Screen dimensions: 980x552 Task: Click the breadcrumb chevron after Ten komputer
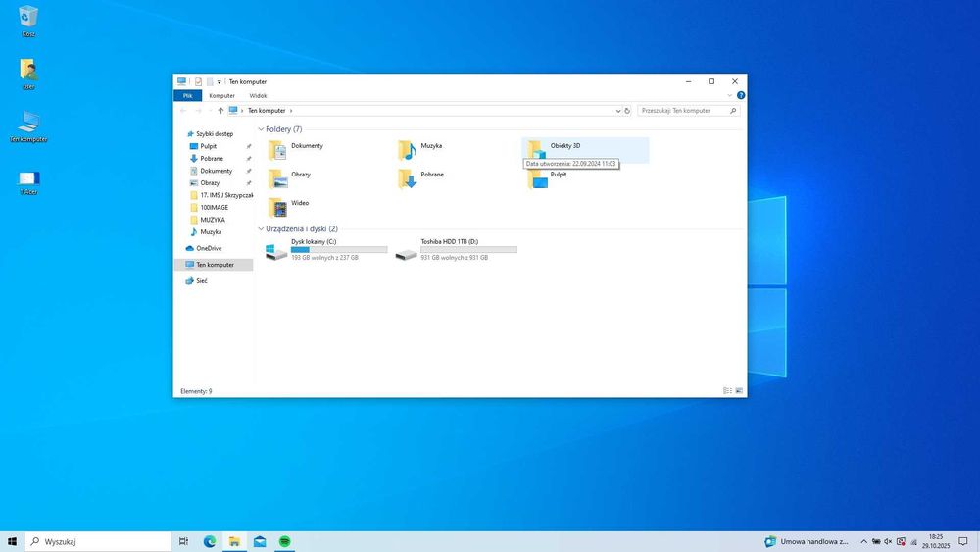[291, 111]
